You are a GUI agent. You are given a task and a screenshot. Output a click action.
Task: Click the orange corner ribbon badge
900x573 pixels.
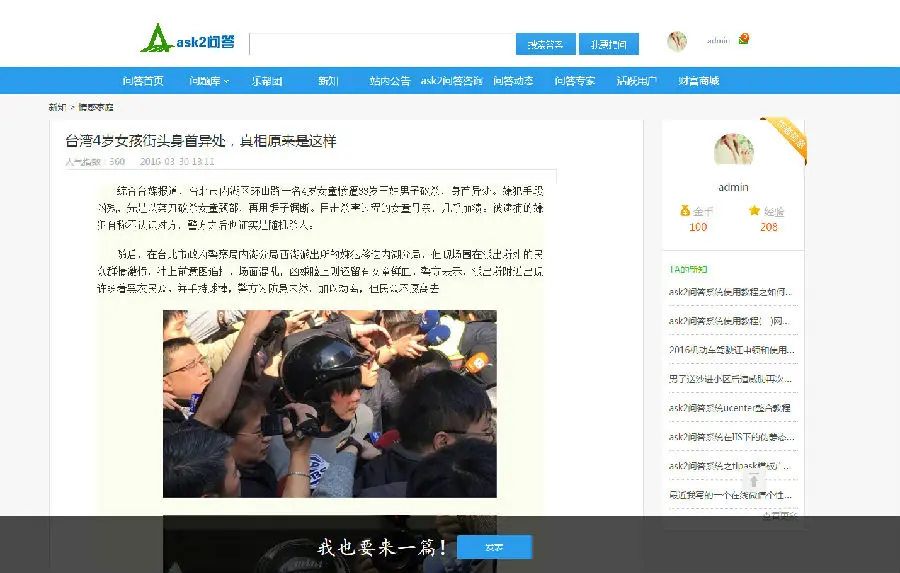tap(786, 140)
